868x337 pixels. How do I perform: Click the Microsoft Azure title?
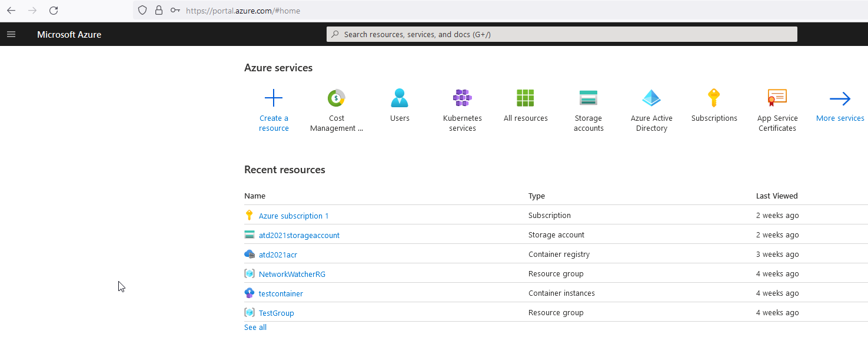69,35
